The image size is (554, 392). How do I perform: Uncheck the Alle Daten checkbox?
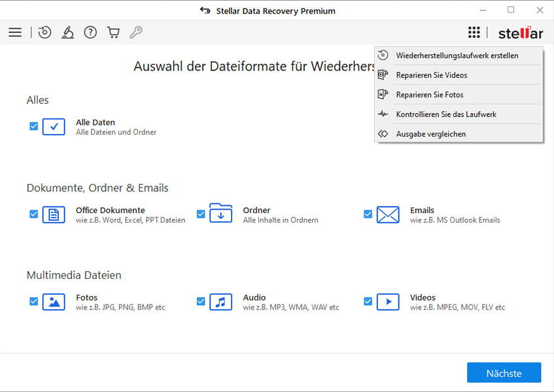(x=33, y=126)
